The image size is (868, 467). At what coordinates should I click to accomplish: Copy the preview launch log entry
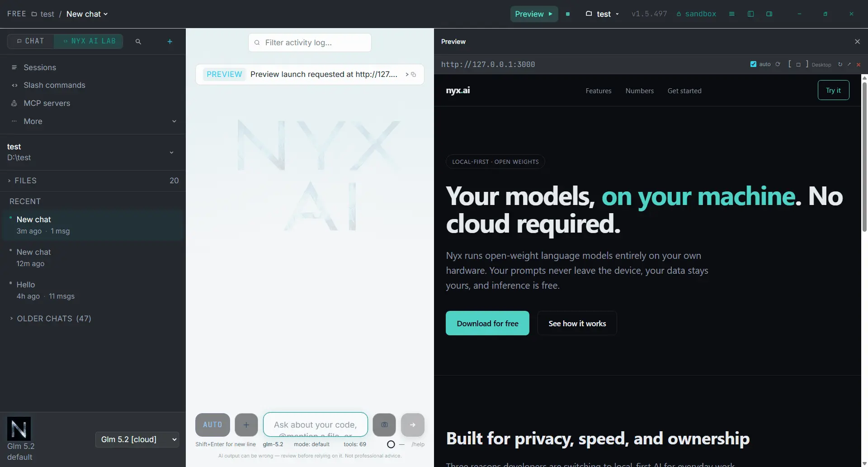pos(414,75)
